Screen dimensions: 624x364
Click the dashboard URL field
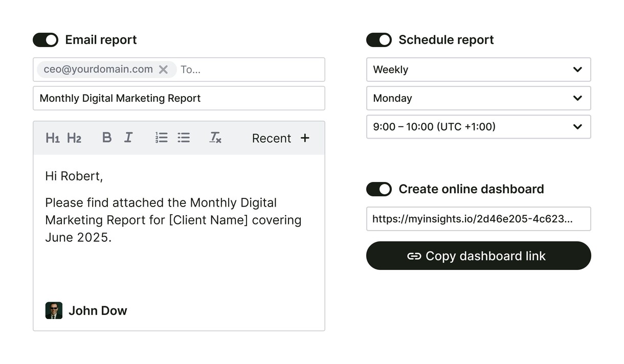click(x=479, y=219)
